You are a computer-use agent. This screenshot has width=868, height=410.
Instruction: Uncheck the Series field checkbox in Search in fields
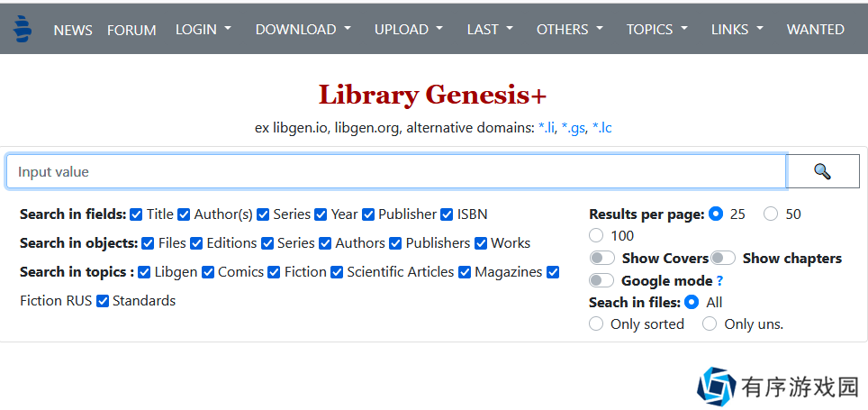coord(263,214)
